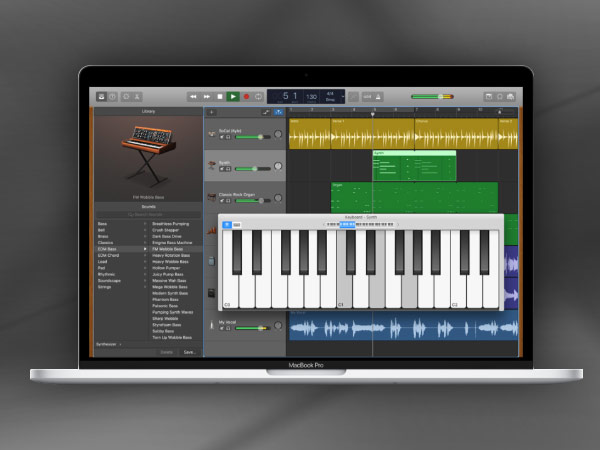Open the Notepad button in toolbar
This screenshot has width=600, height=450.
pos(489,97)
